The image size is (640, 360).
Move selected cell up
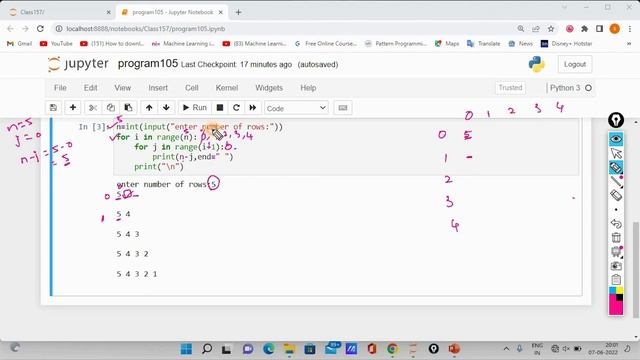tap(149, 108)
